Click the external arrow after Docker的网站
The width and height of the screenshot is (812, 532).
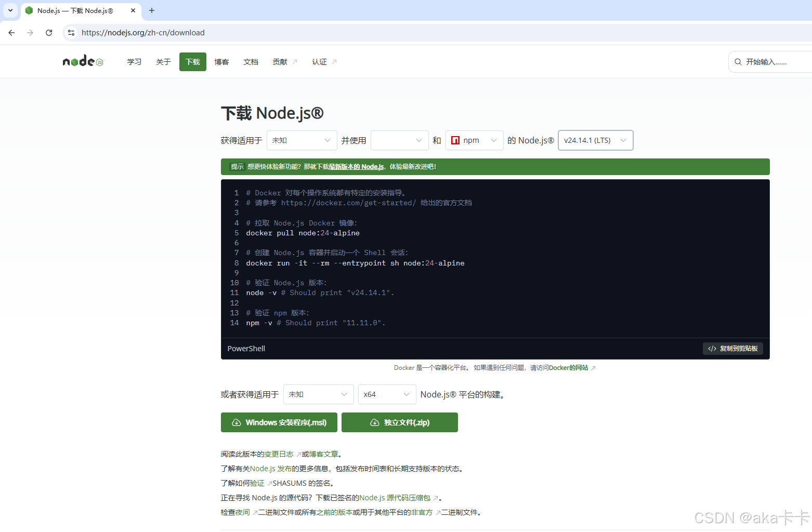(593, 368)
